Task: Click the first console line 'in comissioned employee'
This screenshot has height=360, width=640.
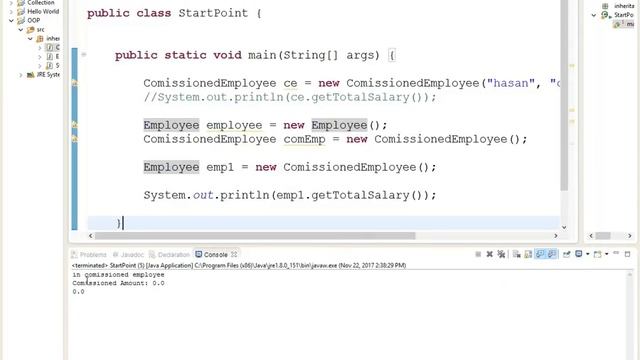Action: click(118, 275)
